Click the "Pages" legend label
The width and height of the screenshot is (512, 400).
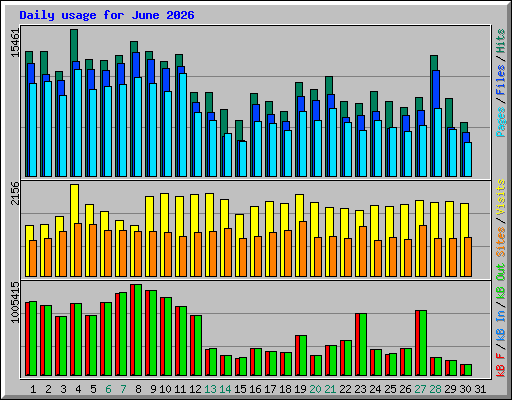coord(501,122)
